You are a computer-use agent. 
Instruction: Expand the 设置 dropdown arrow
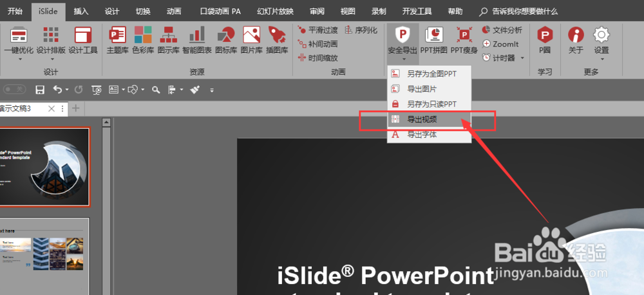(601, 59)
